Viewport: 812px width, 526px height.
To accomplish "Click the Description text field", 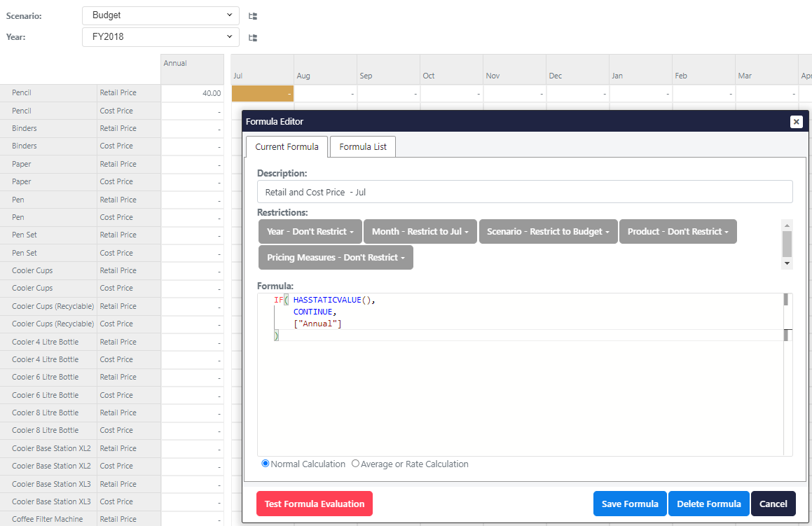I will pyautogui.click(x=525, y=192).
